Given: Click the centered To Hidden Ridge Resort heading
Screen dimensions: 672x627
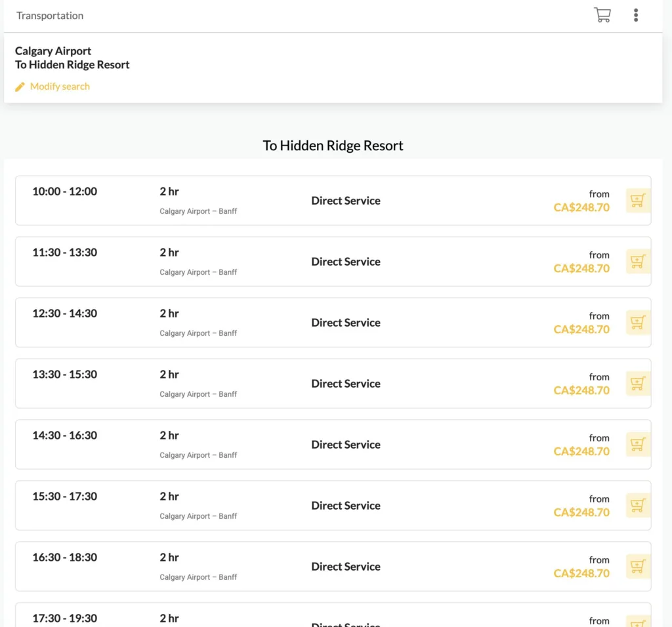Looking at the screenshot, I should click(333, 146).
